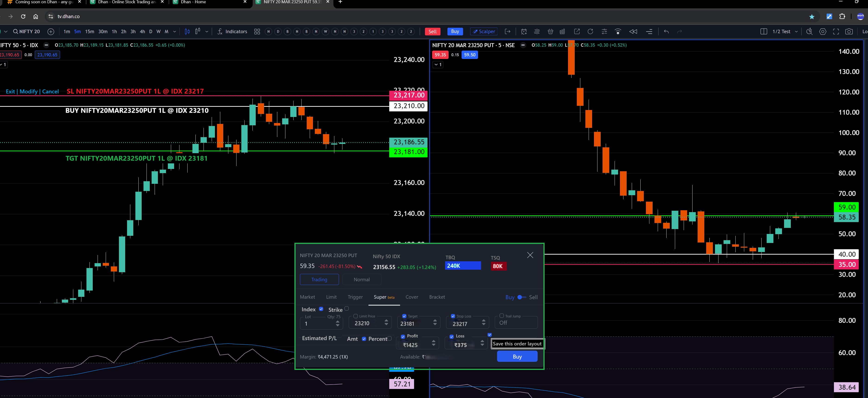
Task: Switch to the Market order tab
Action: (x=307, y=297)
